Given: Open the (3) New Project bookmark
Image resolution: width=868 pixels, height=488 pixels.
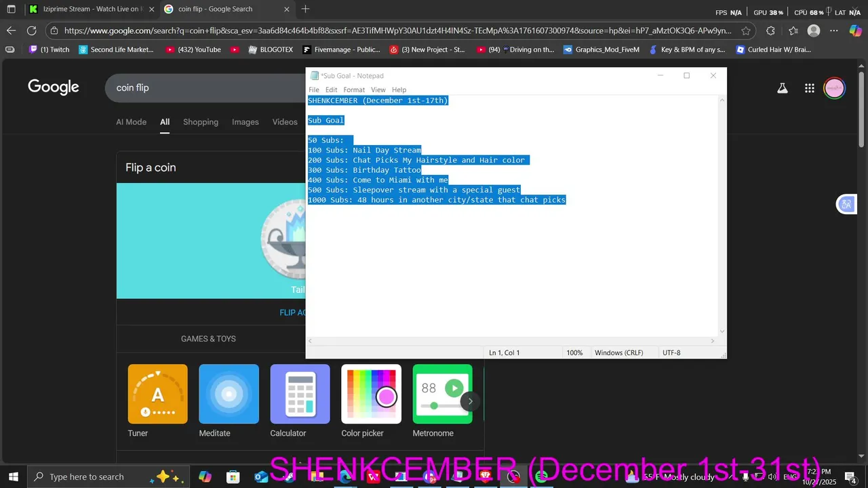Looking at the screenshot, I should [x=427, y=49].
